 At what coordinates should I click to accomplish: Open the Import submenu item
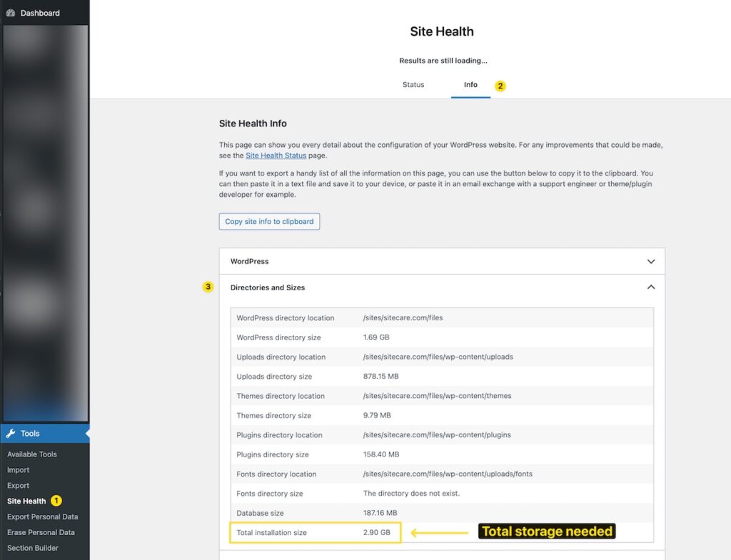pos(19,470)
